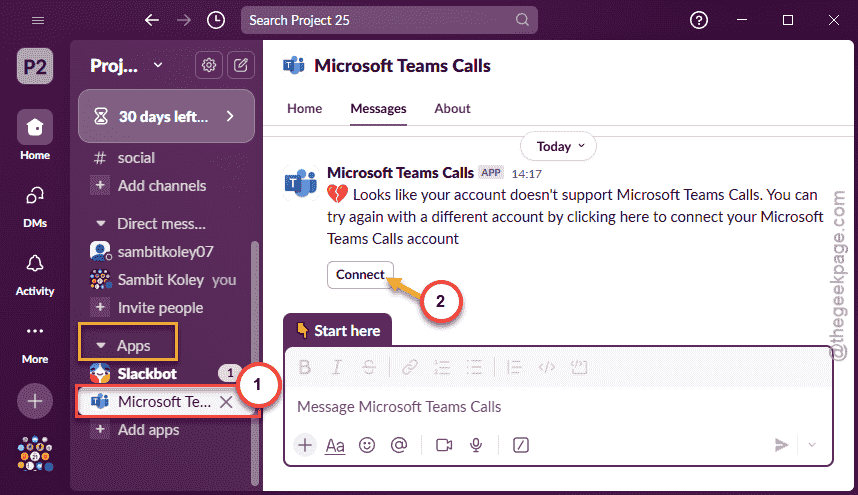Open the Today date dropdown
Image resolution: width=858 pixels, height=495 pixels.
pyautogui.click(x=558, y=146)
